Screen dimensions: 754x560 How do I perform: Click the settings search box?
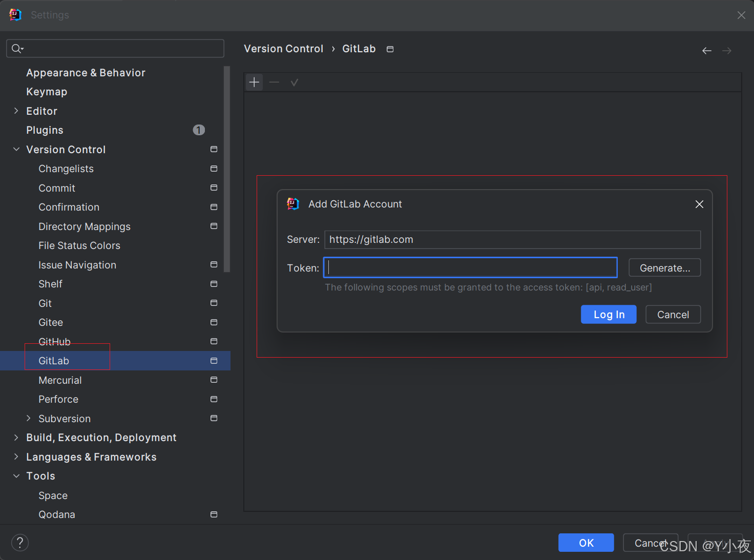point(115,49)
